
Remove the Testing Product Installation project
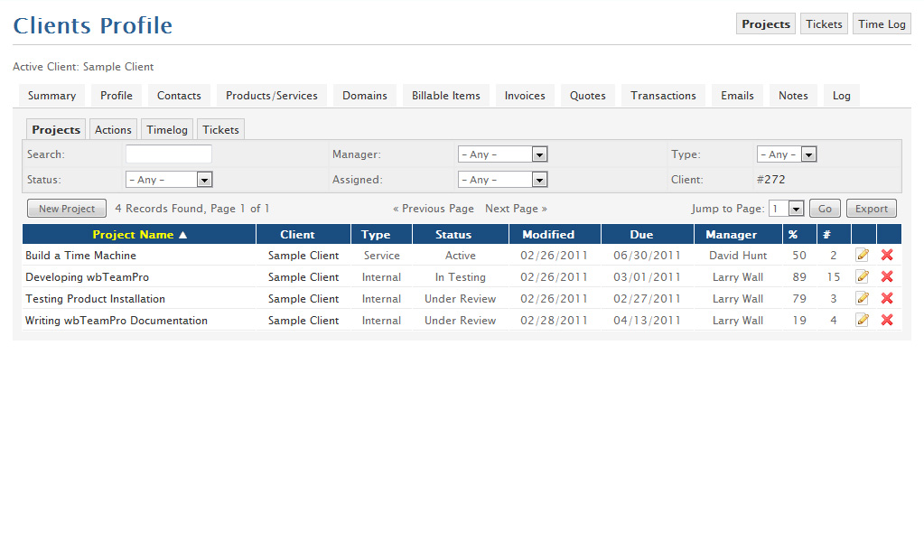[887, 299]
